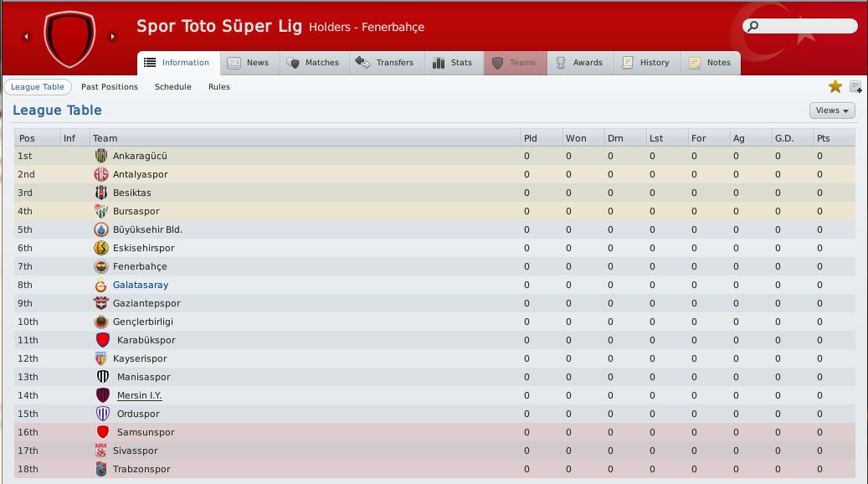868x484 pixels.
Task: Click the red shield league badge
Action: pyautogui.click(x=69, y=39)
